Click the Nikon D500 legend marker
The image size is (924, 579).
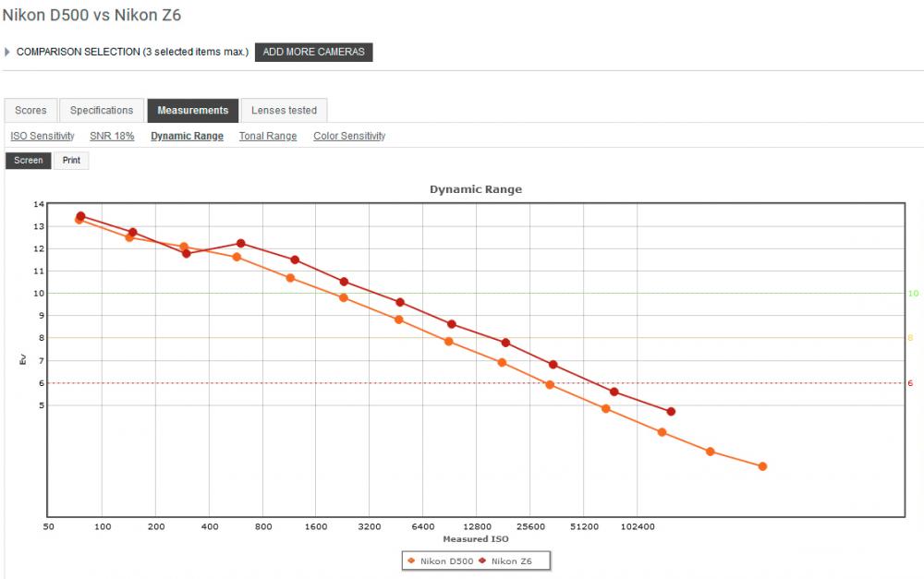pos(411,561)
